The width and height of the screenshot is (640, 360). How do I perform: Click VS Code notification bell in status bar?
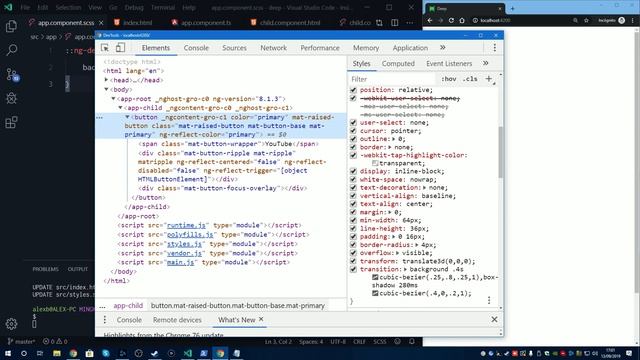[x=412, y=342]
